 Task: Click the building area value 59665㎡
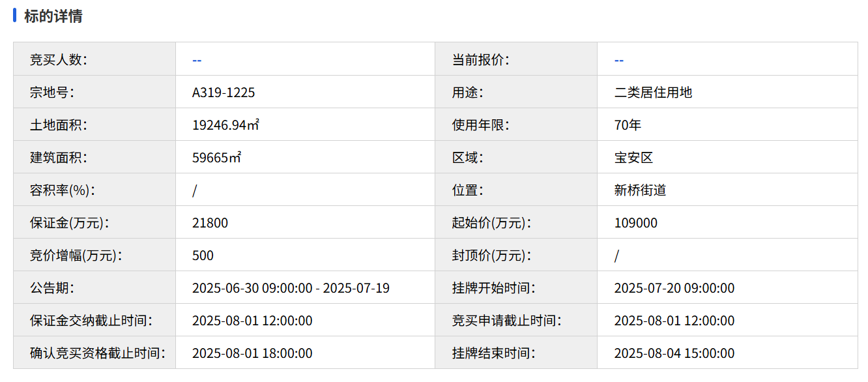(x=216, y=158)
